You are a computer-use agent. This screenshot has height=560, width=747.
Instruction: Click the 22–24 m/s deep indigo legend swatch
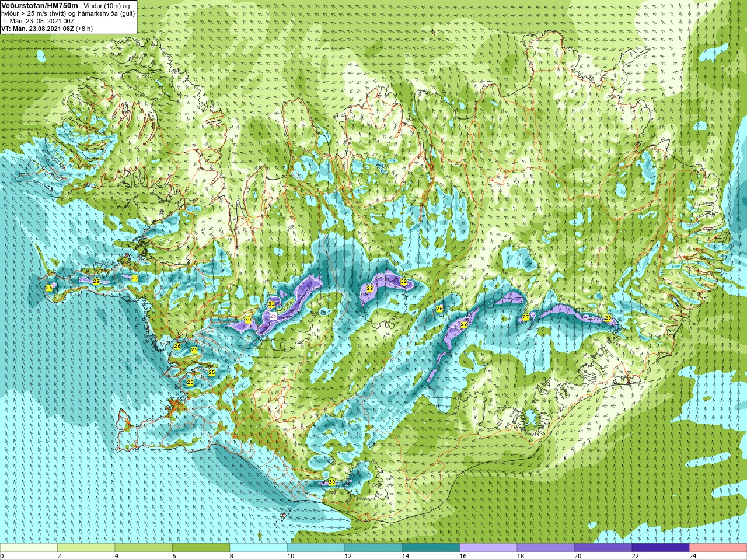(661, 548)
